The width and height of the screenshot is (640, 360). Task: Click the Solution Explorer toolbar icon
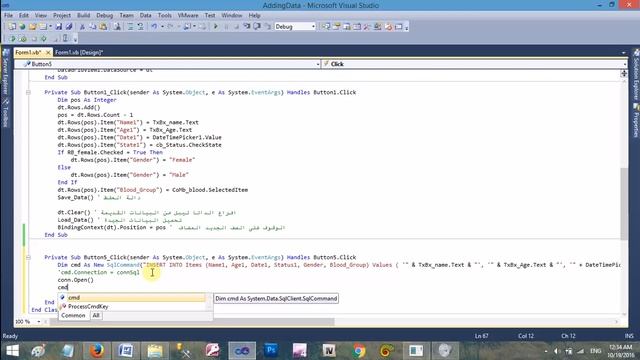coord(326,27)
